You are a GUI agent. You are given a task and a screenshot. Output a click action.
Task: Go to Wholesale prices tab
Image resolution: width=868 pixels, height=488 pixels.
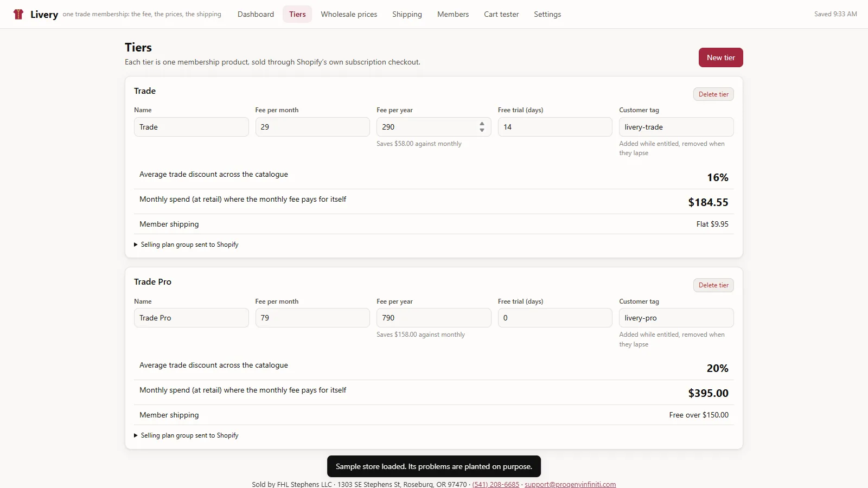coord(349,14)
